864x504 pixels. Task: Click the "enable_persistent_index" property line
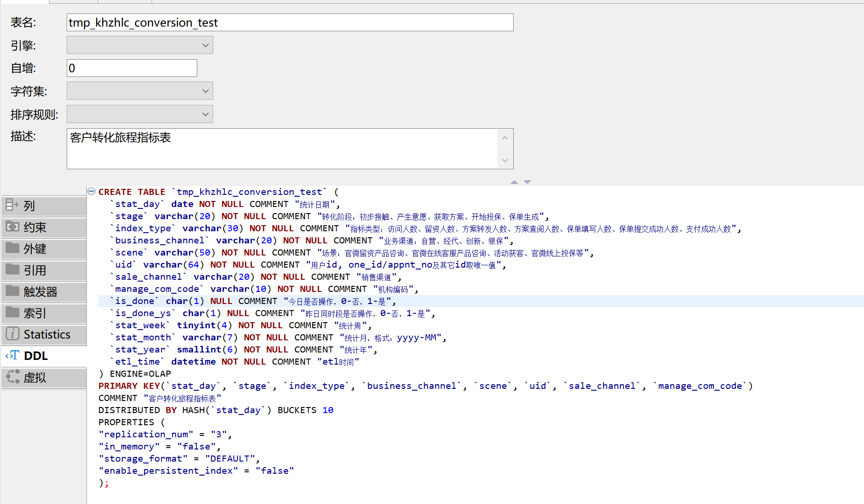[x=196, y=471]
